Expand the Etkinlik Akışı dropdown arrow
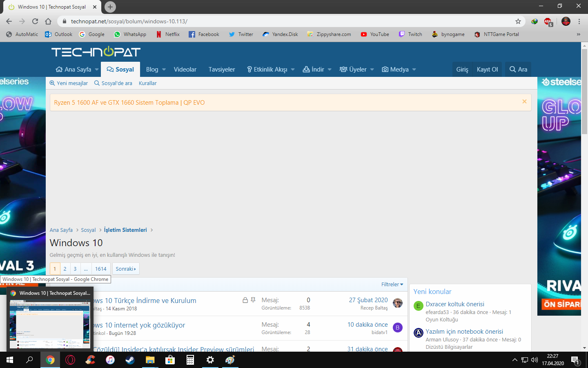The height and width of the screenshot is (368, 588). coord(293,70)
